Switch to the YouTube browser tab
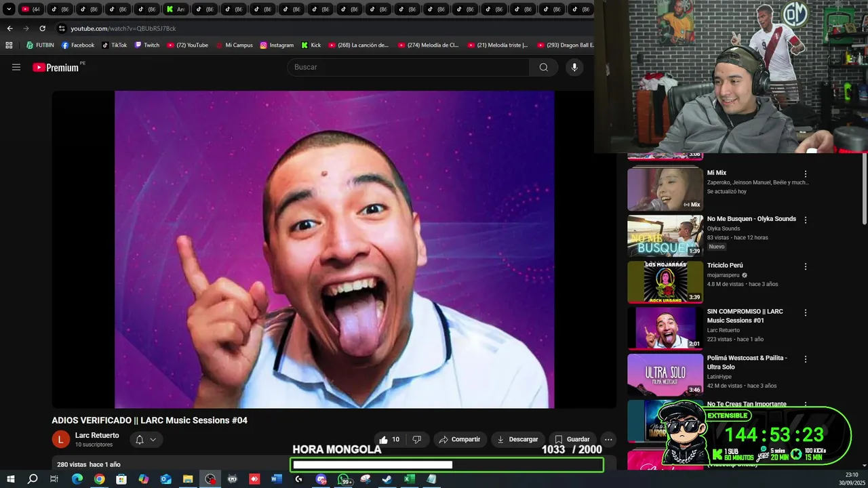Image resolution: width=868 pixels, height=488 pixels. tap(31, 9)
